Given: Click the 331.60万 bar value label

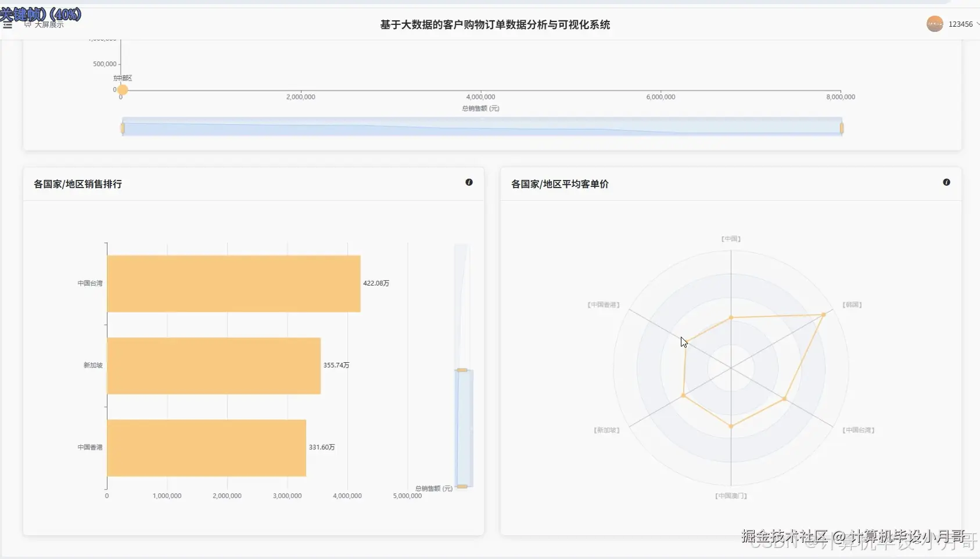Looking at the screenshot, I should click(x=322, y=447).
